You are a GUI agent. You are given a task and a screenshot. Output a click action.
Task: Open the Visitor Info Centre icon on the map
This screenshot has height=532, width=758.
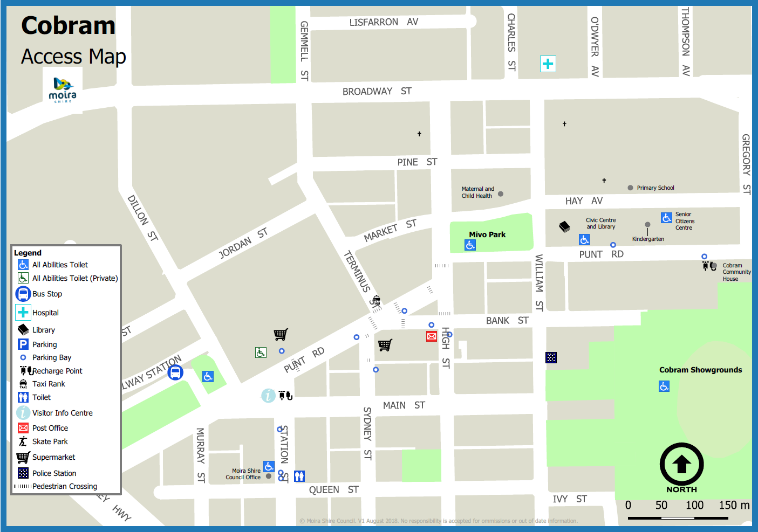(x=268, y=396)
